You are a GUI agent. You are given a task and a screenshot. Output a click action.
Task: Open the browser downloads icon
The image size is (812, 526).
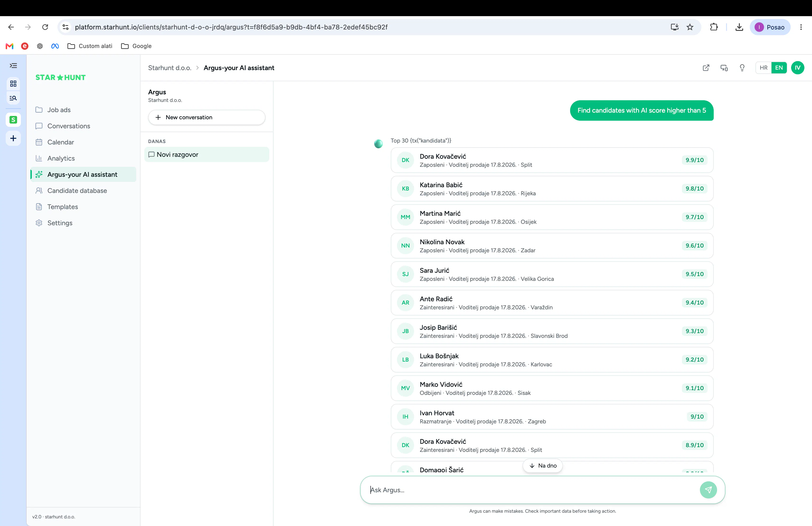coord(739,27)
